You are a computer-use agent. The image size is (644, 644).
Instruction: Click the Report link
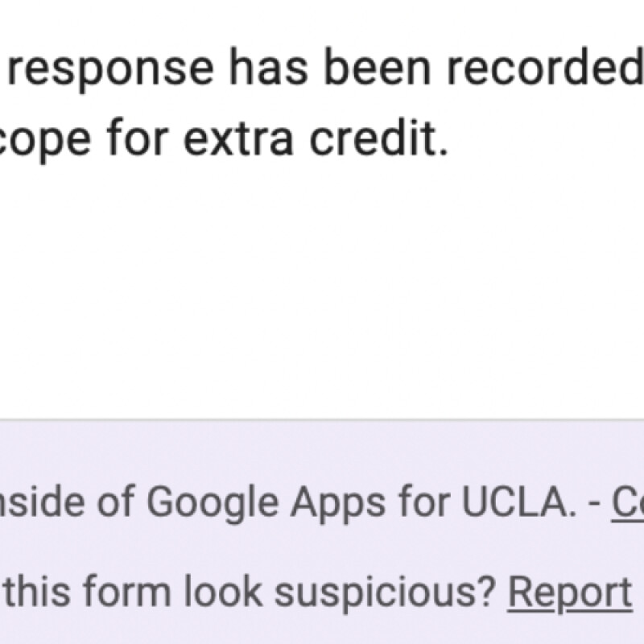(568, 592)
